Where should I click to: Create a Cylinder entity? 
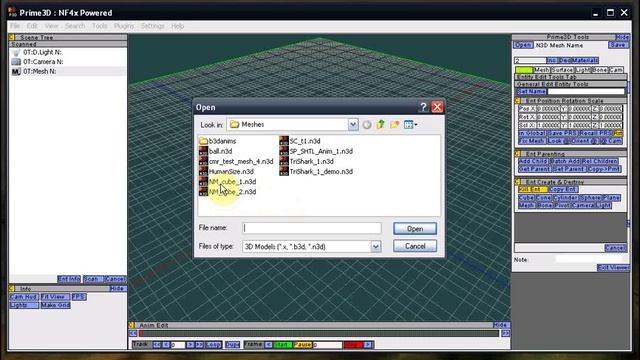pos(565,198)
